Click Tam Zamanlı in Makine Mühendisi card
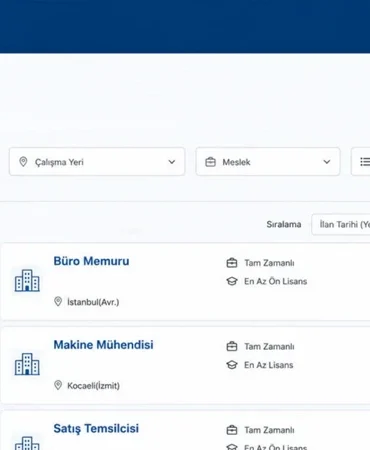Screen dimensions: 370x450 269,347
